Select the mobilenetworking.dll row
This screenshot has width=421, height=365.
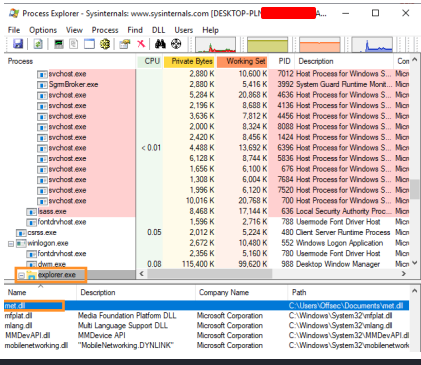pyautogui.click(x=207, y=346)
